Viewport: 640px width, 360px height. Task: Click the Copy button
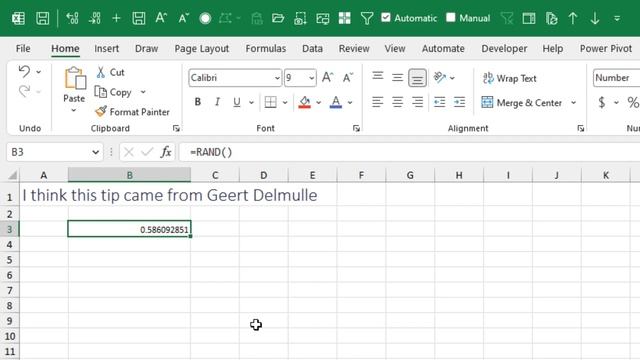coord(113,92)
